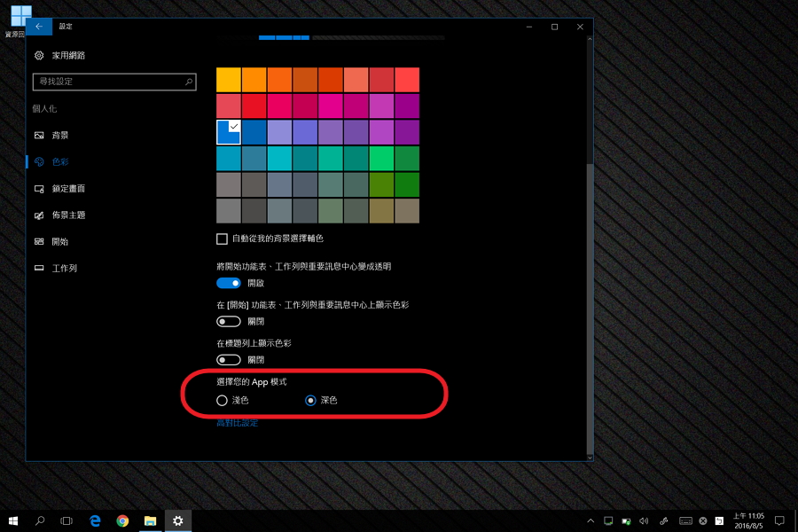Open 背景 (Background) settings in sidebar
The image size is (798, 532).
pyautogui.click(x=62, y=135)
